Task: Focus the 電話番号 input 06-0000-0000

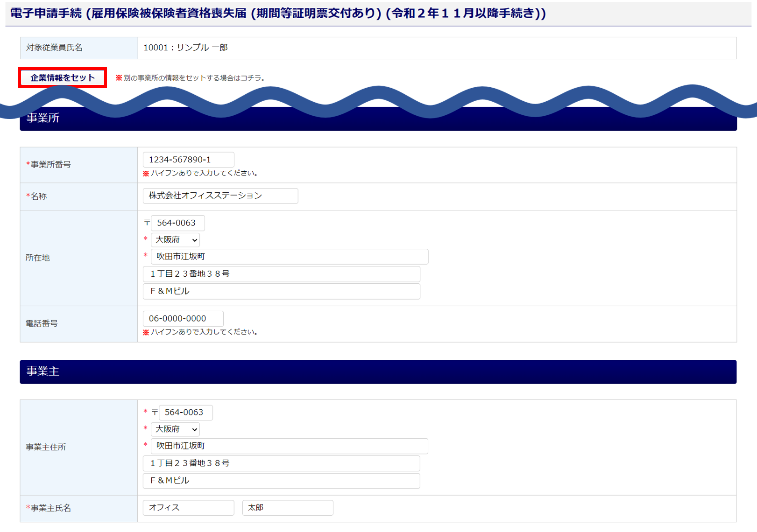Action: (x=183, y=319)
